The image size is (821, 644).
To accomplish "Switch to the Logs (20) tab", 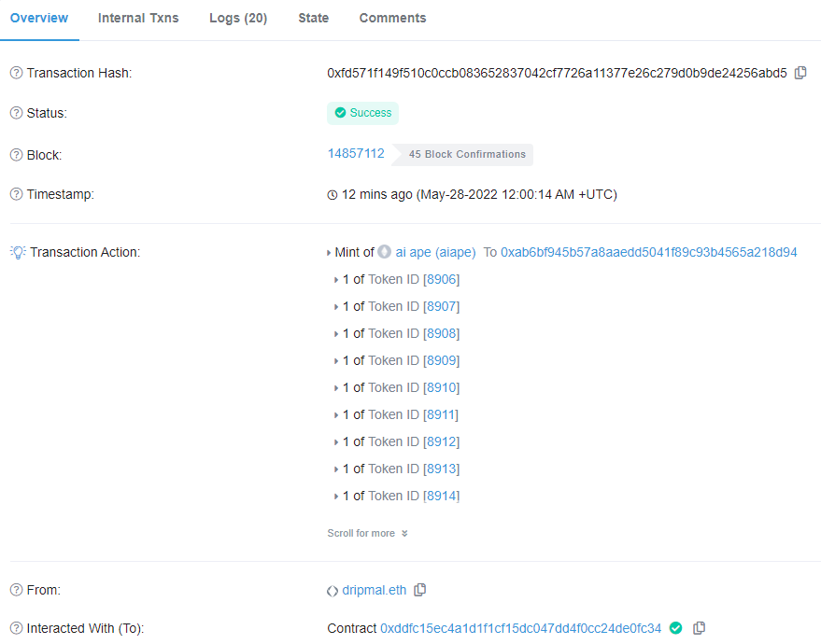I will pos(237,18).
